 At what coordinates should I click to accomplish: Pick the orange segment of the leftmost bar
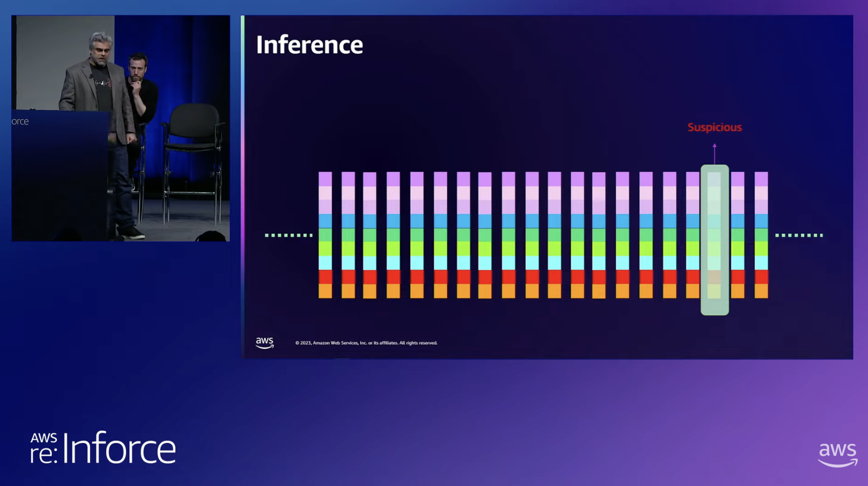pyautogui.click(x=325, y=291)
